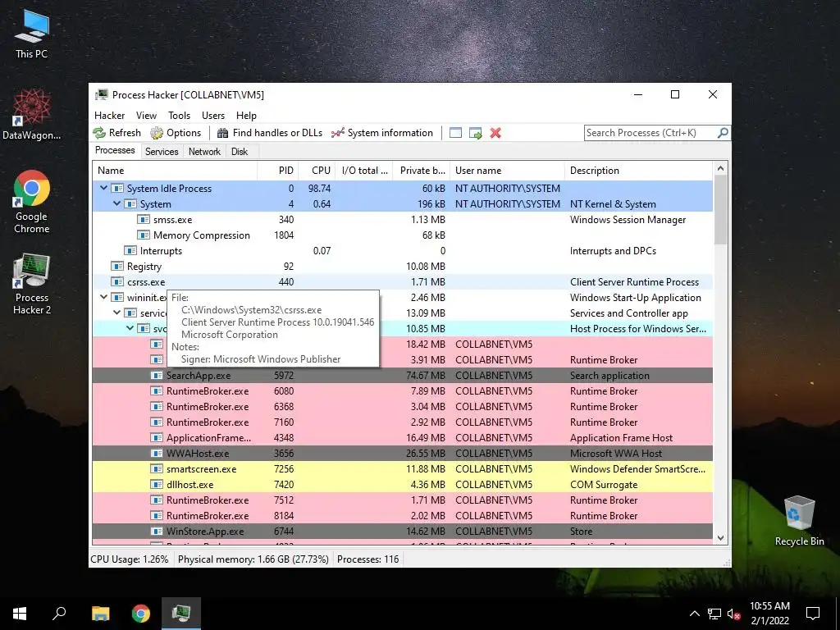Open System information graph window
The height and width of the screenshot is (630, 840).
[382, 133]
